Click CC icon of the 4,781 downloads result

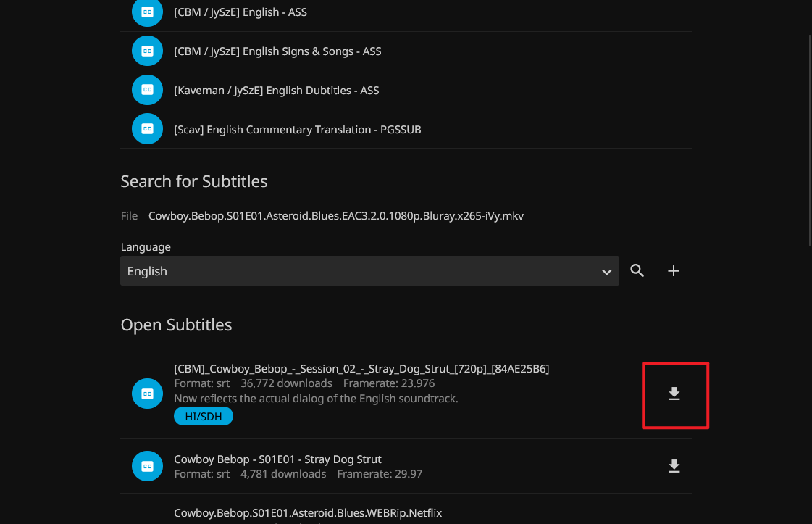147,466
